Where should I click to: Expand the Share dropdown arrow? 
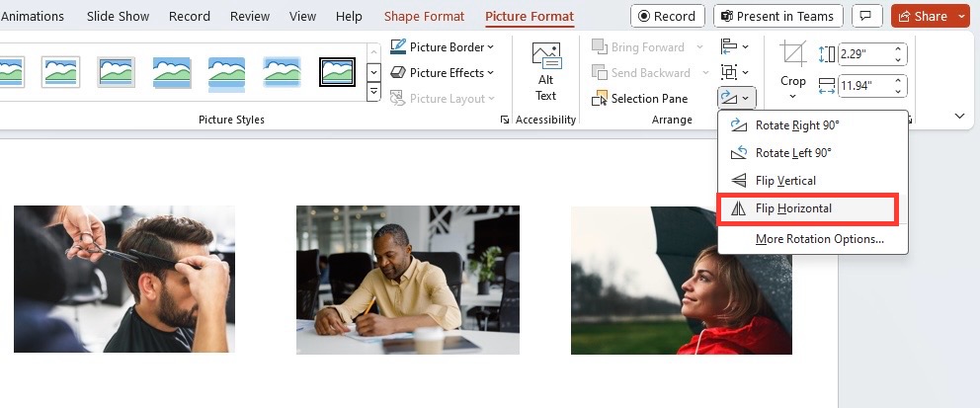pos(962,16)
